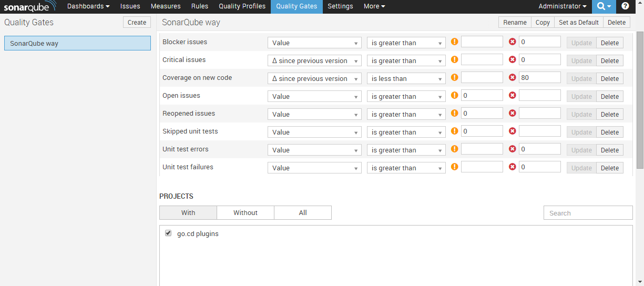The image size is (644, 286).
Task: Click the page vertical scrollbar
Action: pos(640,100)
